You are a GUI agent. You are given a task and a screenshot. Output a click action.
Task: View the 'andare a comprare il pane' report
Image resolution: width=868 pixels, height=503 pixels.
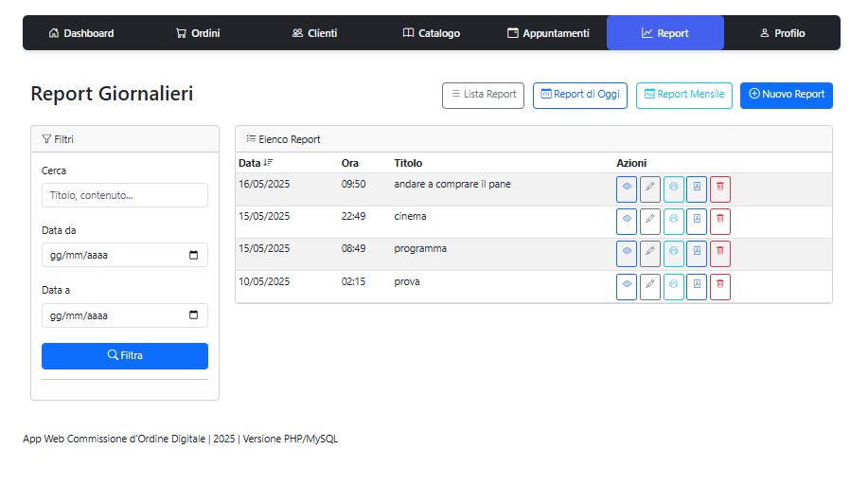(x=626, y=189)
